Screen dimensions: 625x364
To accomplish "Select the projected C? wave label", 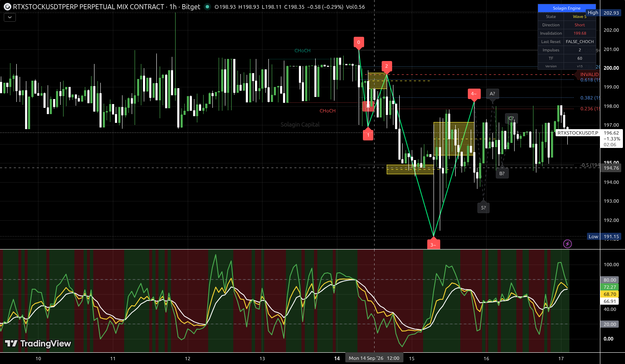I will (511, 119).
